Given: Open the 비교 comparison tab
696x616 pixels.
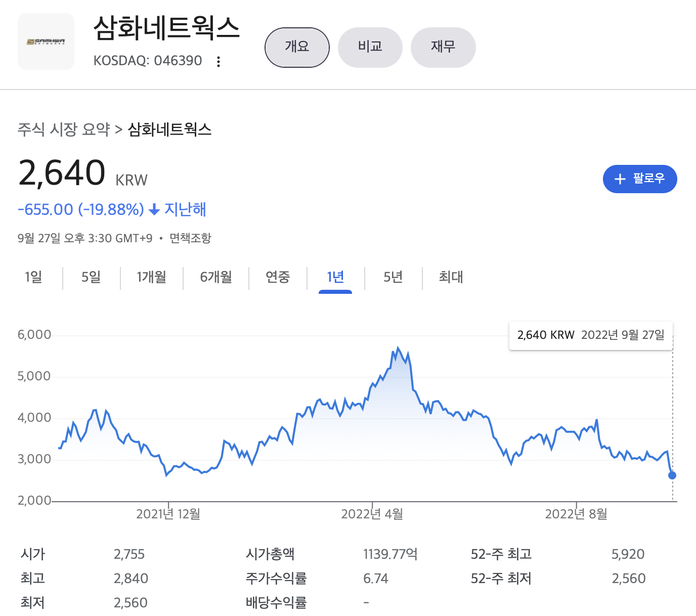Looking at the screenshot, I should pyautogui.click(x=370, y=47).
